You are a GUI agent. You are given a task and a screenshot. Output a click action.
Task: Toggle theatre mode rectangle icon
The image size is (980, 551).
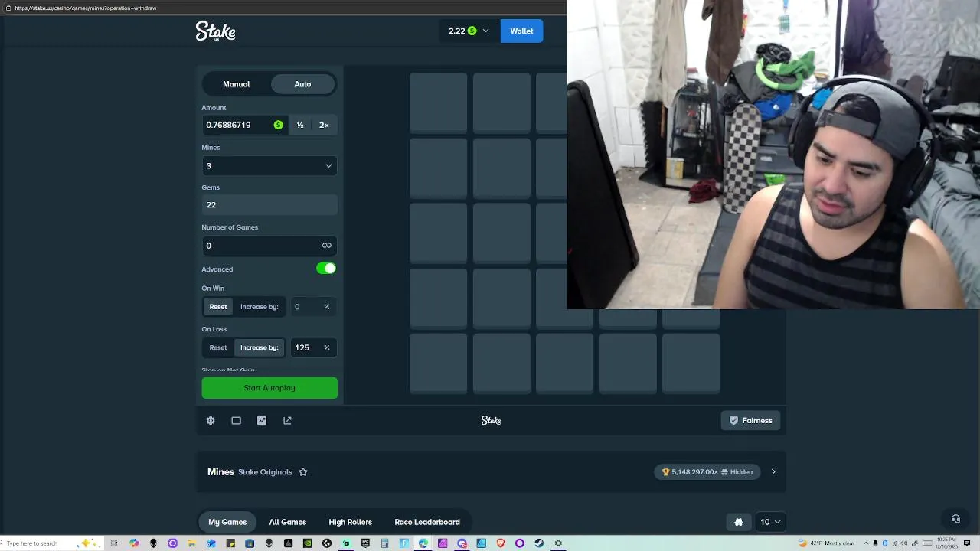(x=236, y=420)
